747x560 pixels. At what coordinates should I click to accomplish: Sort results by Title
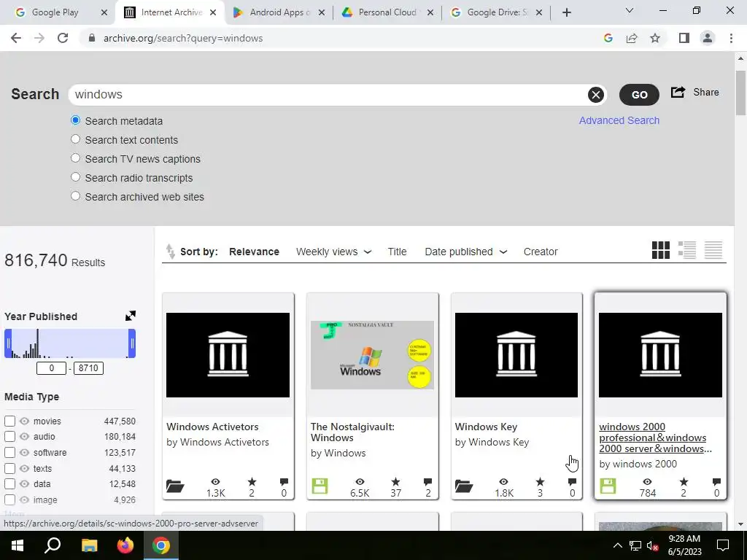397,252
